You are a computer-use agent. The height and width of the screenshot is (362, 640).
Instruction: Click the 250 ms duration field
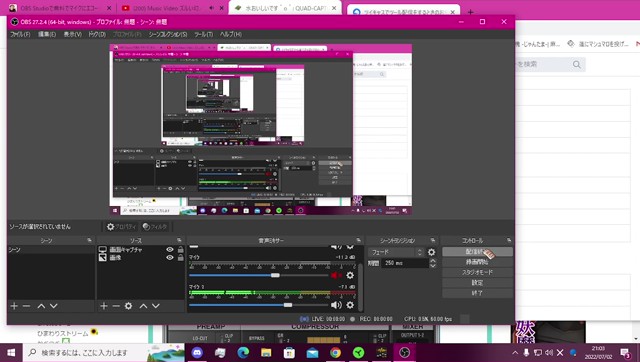404,263
